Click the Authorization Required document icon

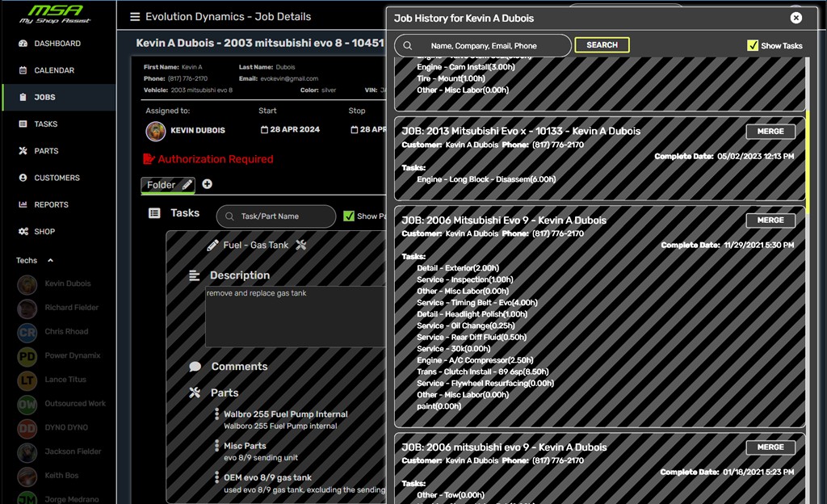point(149,158)
